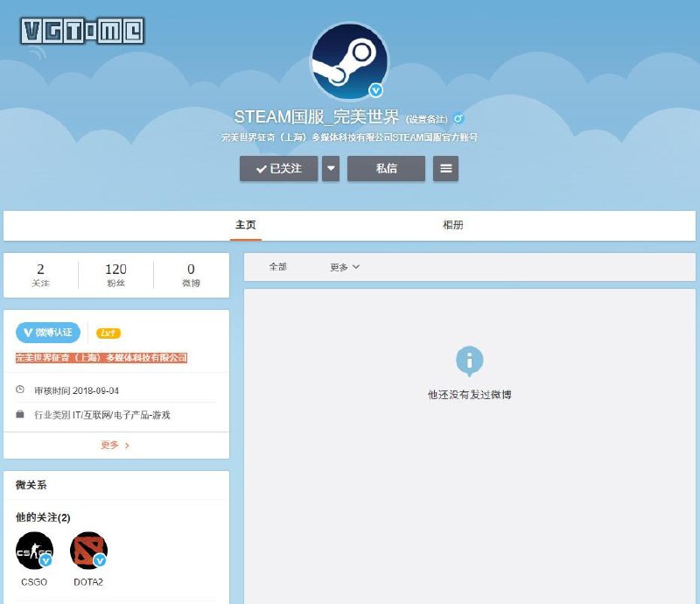
Task: Switch to the 主页 tab
Action: pyautogui.click(x=246, y=225)
